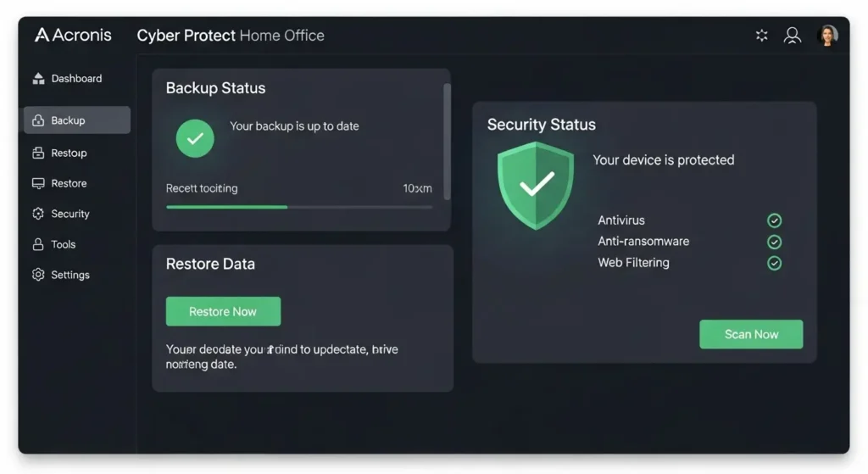Click the Restoıp sidebar icon
The width and height of the screenshot is (868, 474).
[x=38, y=153]
